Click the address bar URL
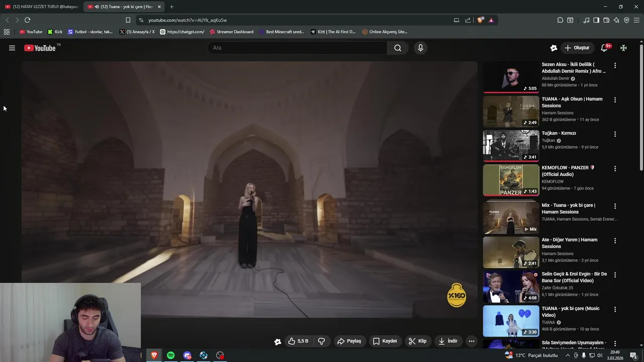The width and height of the screenshot is (644, 362). (x=188, y=20)
